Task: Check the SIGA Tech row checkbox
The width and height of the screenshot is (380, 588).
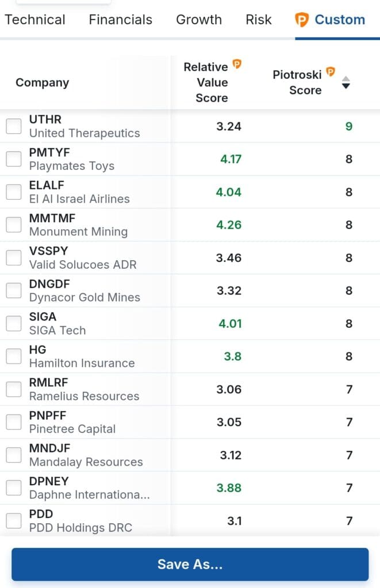Action: [x=14, y=323]
